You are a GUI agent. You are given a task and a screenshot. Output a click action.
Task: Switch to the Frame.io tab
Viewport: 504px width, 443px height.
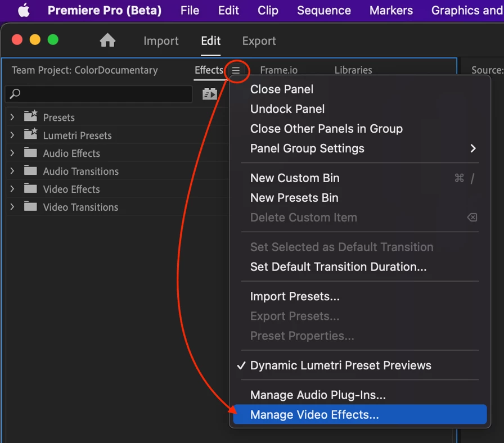click(x=278, y=70)
